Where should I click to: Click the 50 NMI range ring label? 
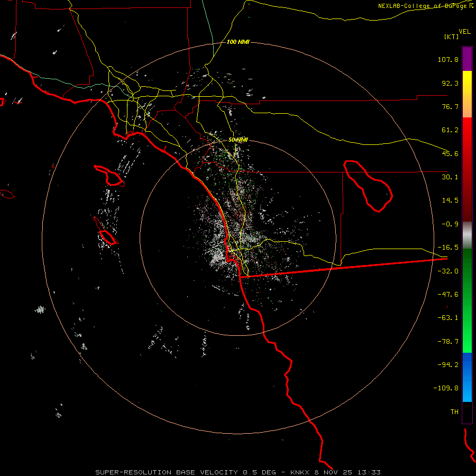tap(238, 140)
